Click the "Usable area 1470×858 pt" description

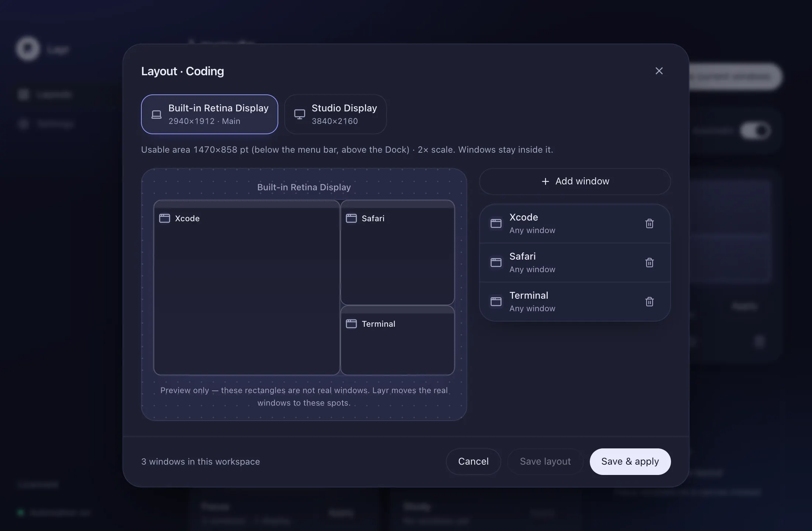pos(347,150)
